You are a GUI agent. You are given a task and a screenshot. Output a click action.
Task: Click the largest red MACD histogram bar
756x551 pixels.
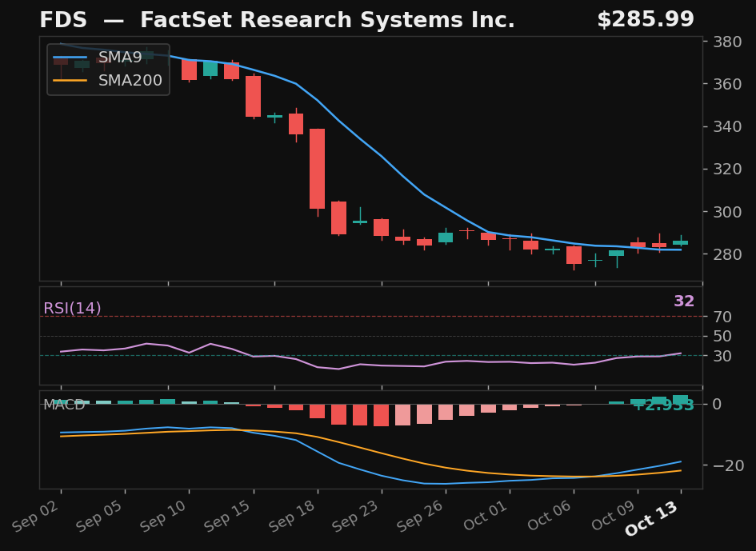[381, 415]
